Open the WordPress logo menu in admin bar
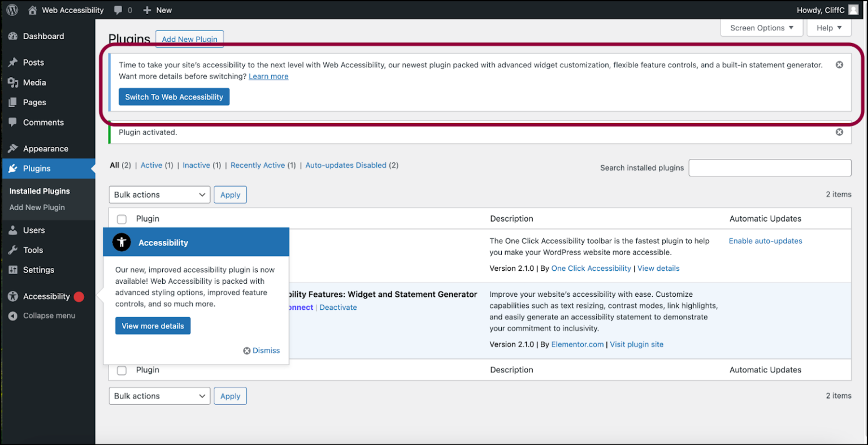Viewport: 868px width, 445px height. point(12,10)
